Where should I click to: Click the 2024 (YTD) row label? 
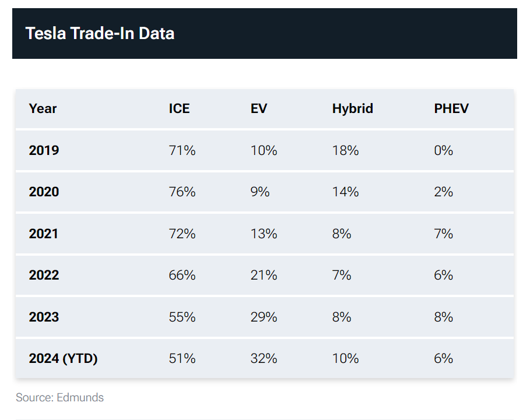pyautogui.click(x=63, y=358)
